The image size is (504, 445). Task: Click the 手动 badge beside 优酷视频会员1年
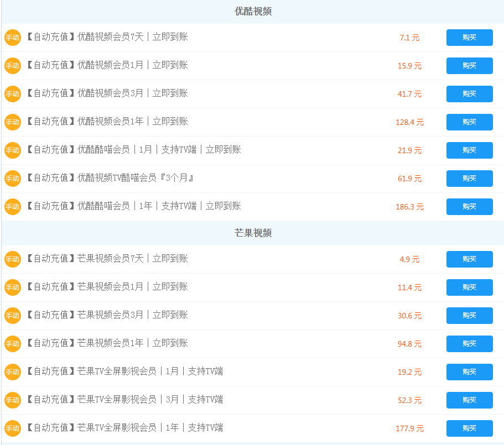pyautogui.click(x=13, y=122)
